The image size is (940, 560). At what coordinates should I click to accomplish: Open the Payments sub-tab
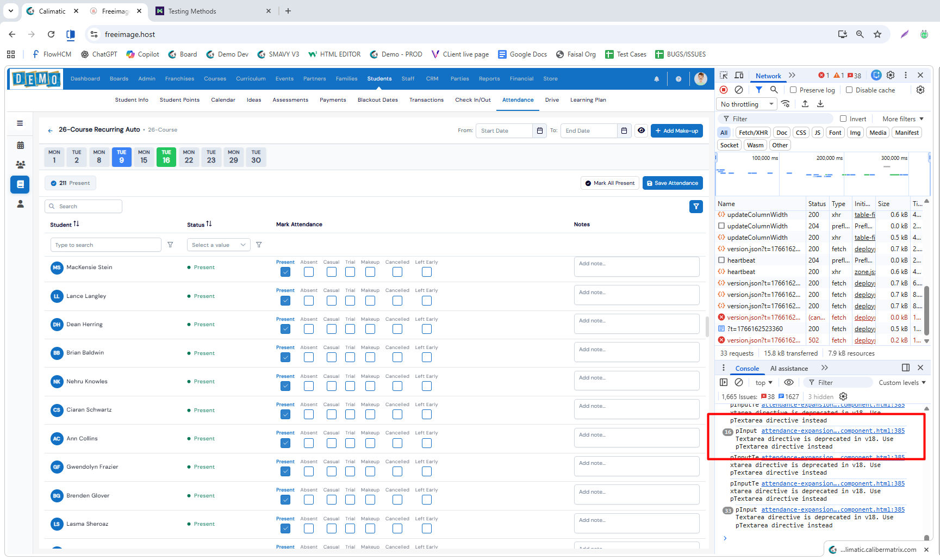coord(333,100)
